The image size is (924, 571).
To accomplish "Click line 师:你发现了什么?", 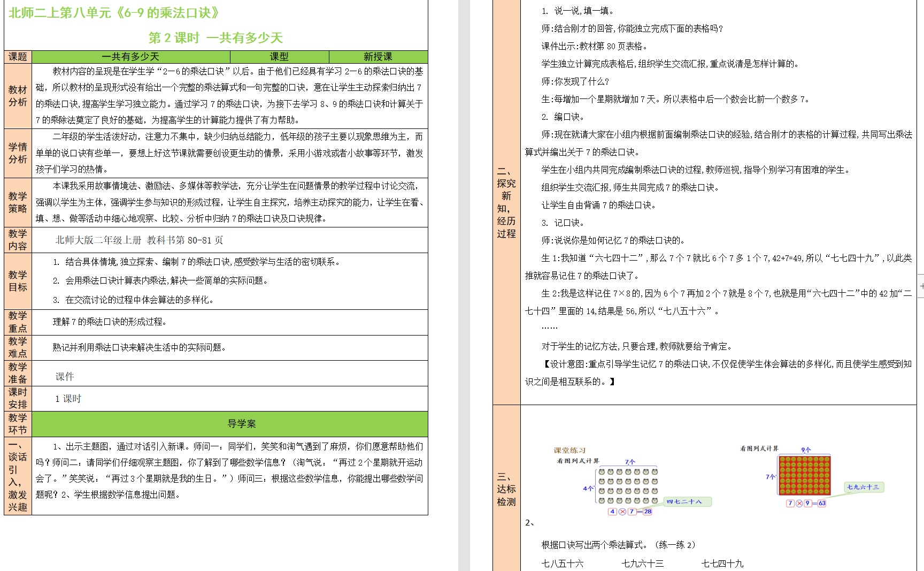I will click(575, 81).
